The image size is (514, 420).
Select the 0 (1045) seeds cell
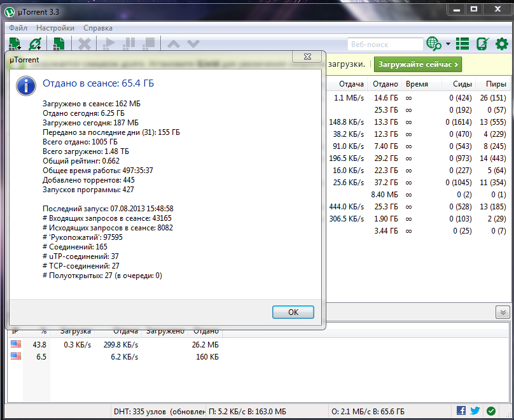pos(459,183)
